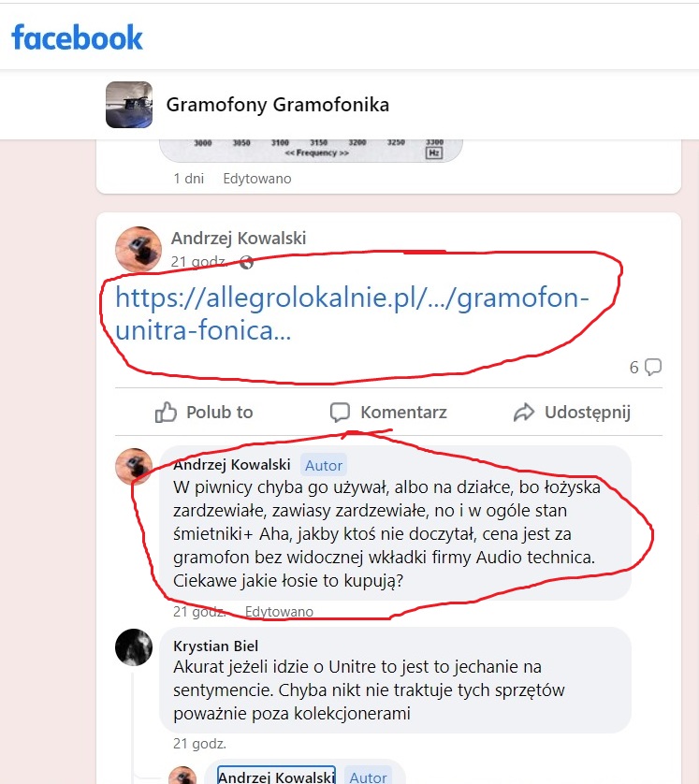Screen dimensions: 699x784
Task: Click Andrzej Kowalski's comment avatar
Action: coord(134,466)
